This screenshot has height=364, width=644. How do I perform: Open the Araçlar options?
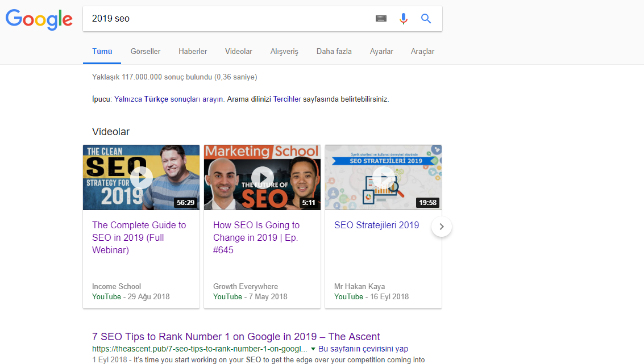[x=423, y=51]
